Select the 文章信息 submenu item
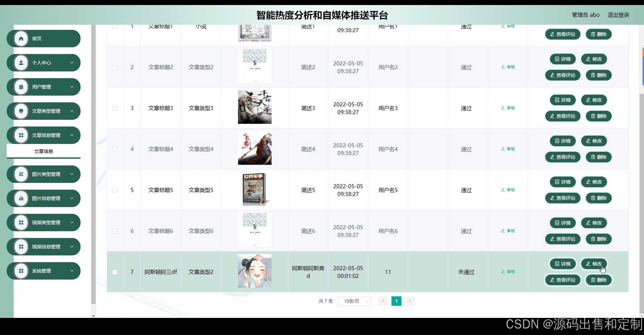Screen dimensions: 644x335 pyautogui.click(x=44, y=151)
